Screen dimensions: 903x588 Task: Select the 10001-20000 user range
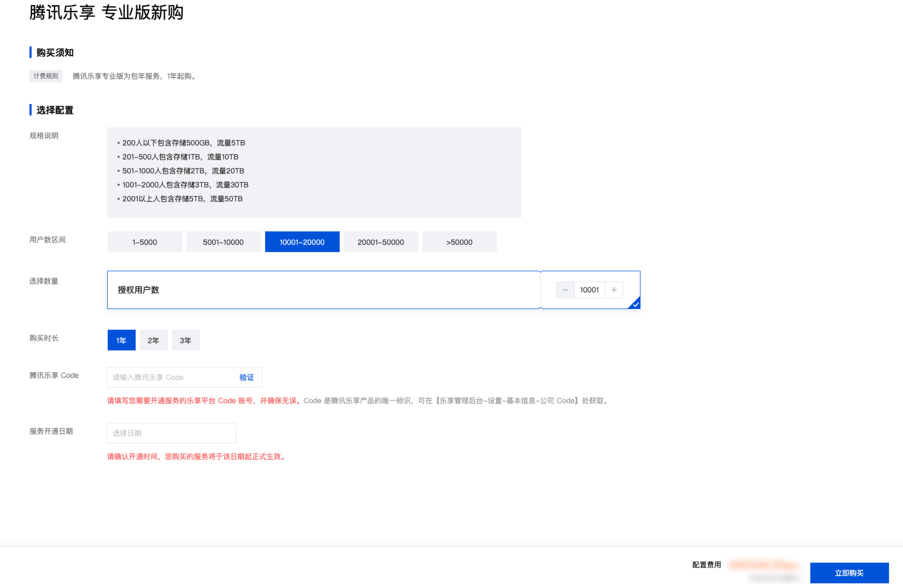click(302, 242)
